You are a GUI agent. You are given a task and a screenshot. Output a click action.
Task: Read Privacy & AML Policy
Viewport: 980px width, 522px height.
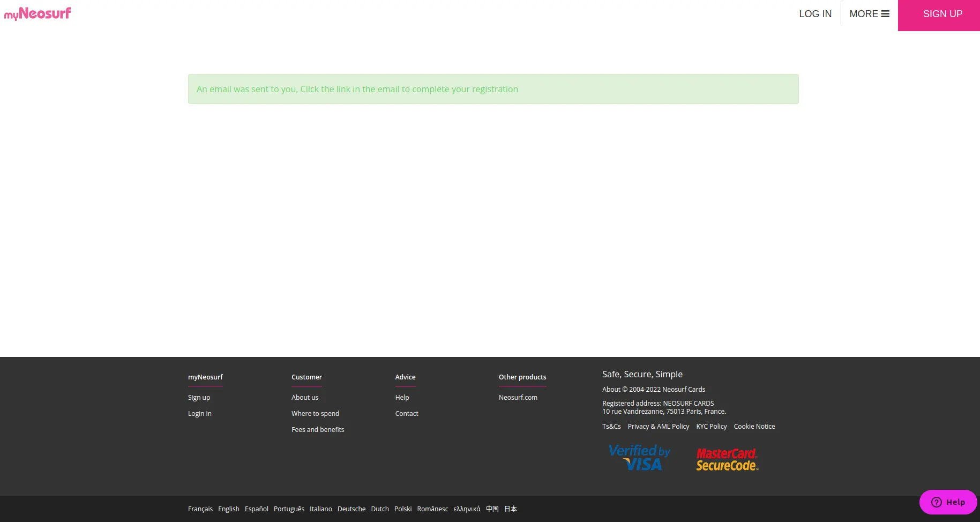(x=659, y=427)
